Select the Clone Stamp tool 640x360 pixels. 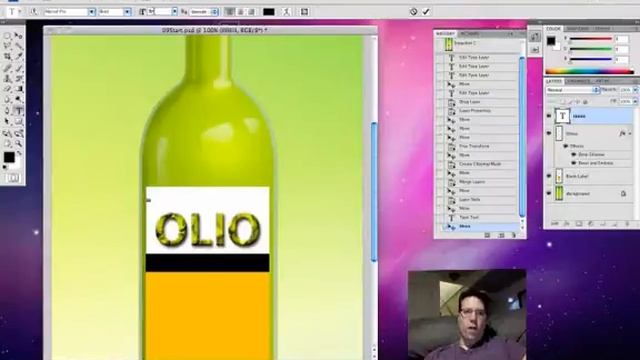7,79
